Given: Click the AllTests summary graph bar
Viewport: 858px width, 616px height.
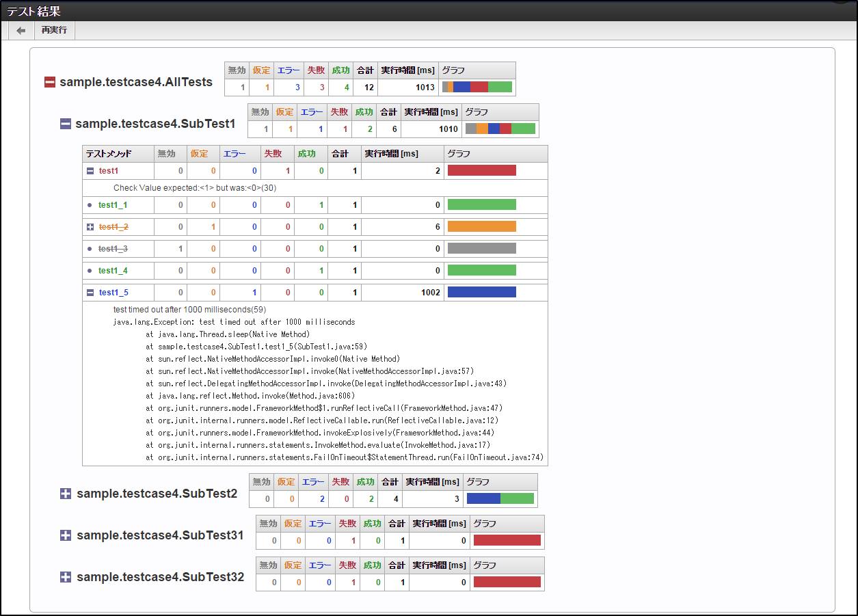Looking at the screenshot, I should 477,87.
